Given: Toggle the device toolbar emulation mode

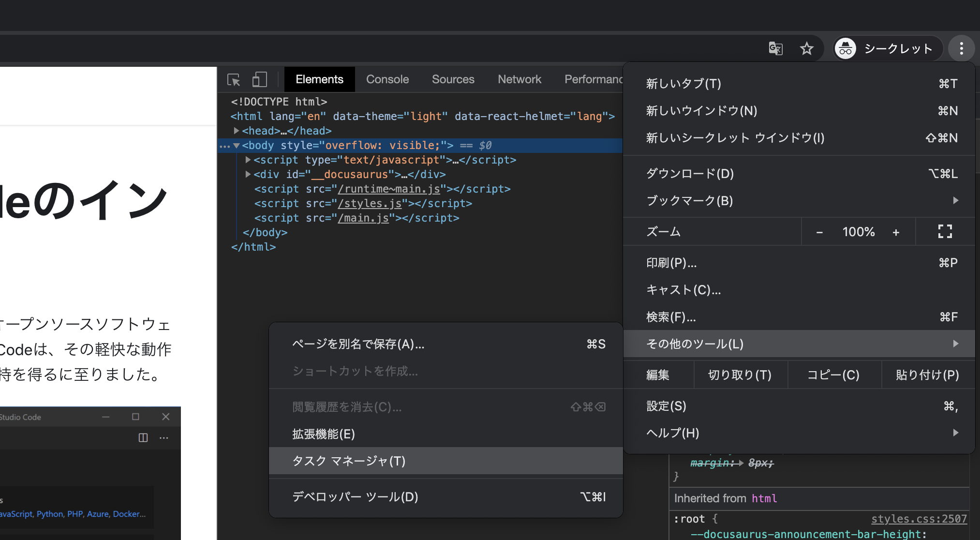Looking at the screenshot, I should coord(259,79).
